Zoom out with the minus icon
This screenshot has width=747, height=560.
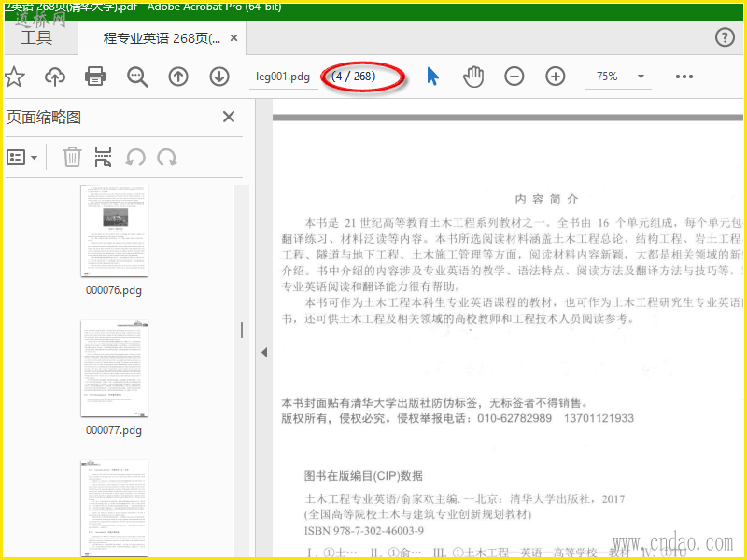point(514,77)
